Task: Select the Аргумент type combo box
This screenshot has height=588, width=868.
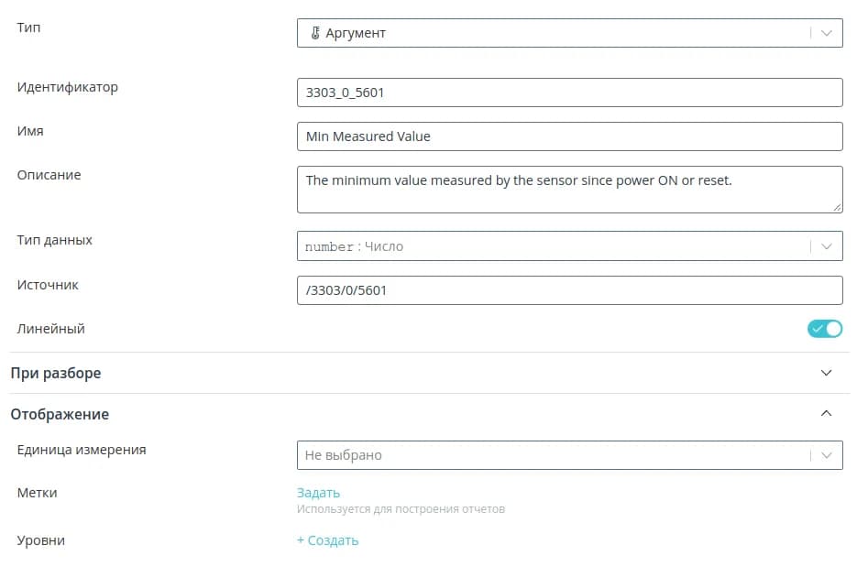Action: tap(550, 33)
